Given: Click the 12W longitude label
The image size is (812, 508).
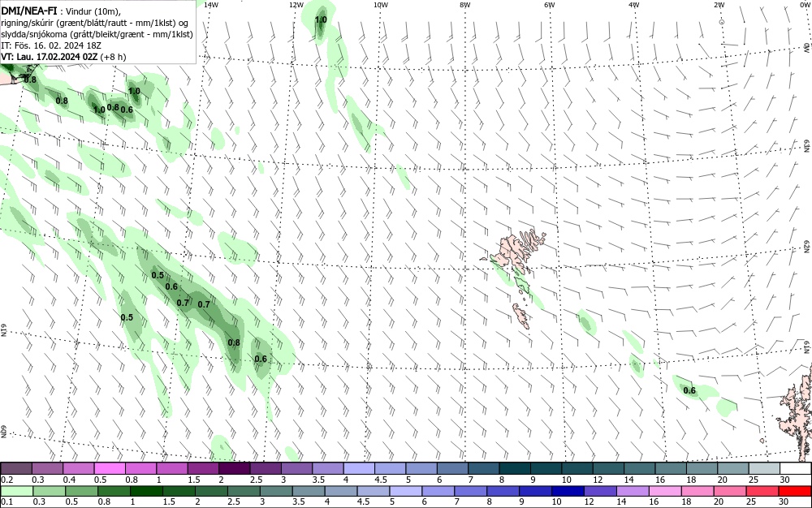Looking at the screenshot, I should pos(296,5).
